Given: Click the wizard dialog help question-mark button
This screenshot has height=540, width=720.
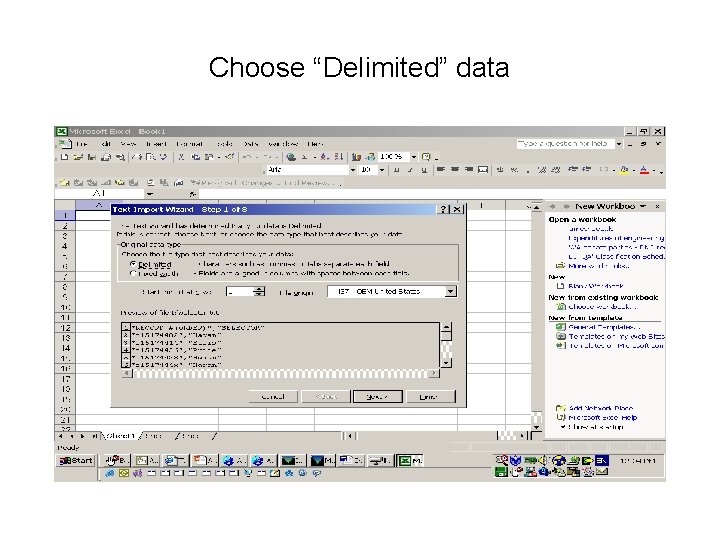Looking at the screenshot, I should click(443, 210).
